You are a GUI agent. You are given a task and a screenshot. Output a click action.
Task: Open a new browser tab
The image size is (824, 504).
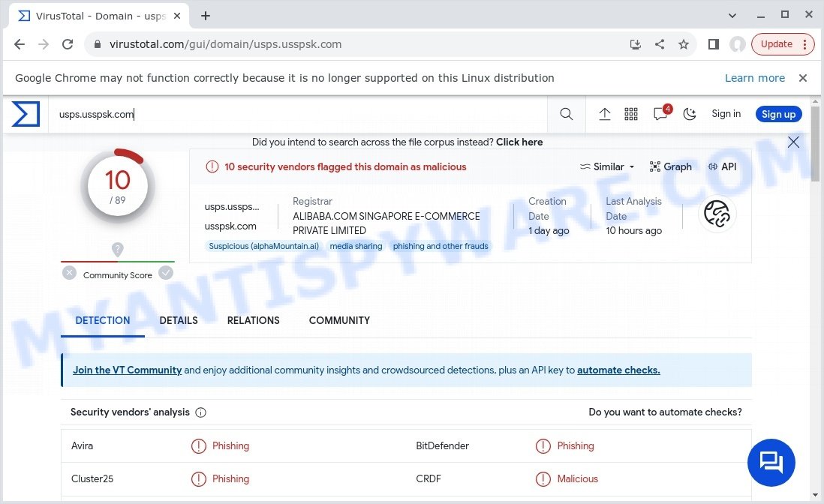tap(206, 16)
